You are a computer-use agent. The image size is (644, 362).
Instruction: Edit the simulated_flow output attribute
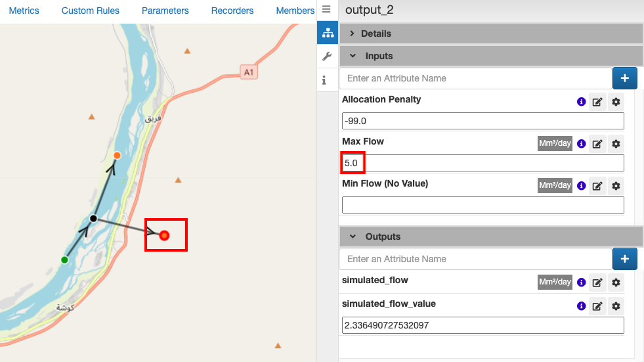click(597, 283)
